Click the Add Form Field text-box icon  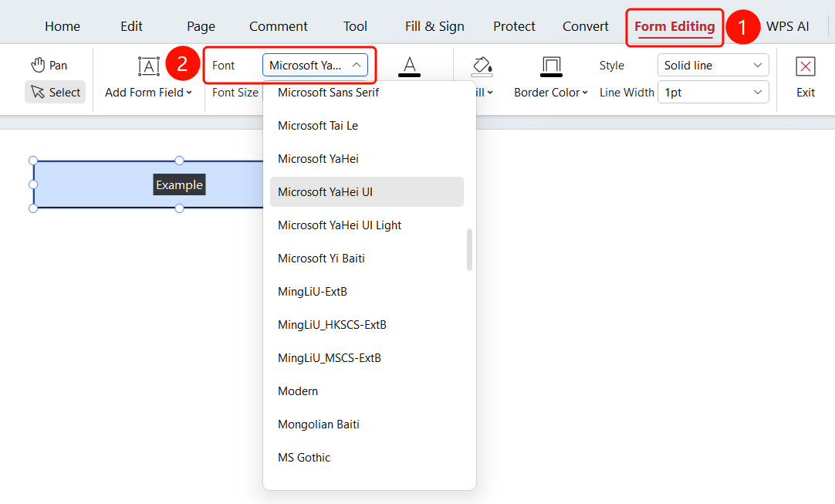point(149,66)
